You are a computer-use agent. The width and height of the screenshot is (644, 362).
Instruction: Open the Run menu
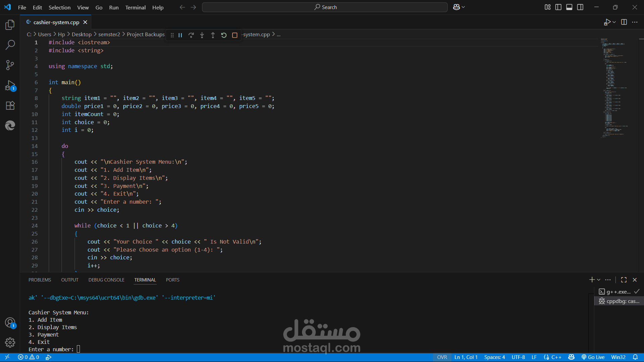click(x=114, y=7)
